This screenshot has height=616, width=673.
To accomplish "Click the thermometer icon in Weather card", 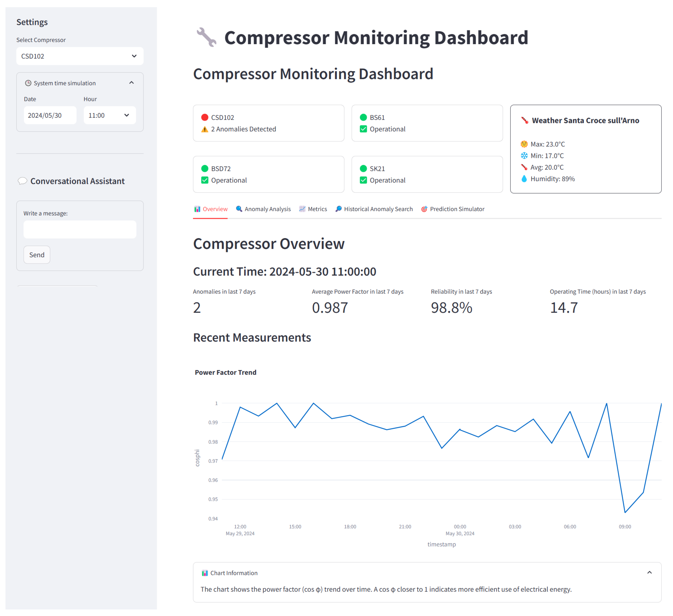I will pos(524,120).
